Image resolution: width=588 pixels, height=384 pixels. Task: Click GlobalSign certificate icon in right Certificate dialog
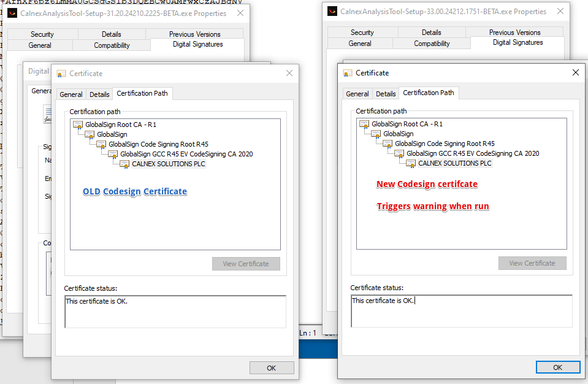[376, 134]
